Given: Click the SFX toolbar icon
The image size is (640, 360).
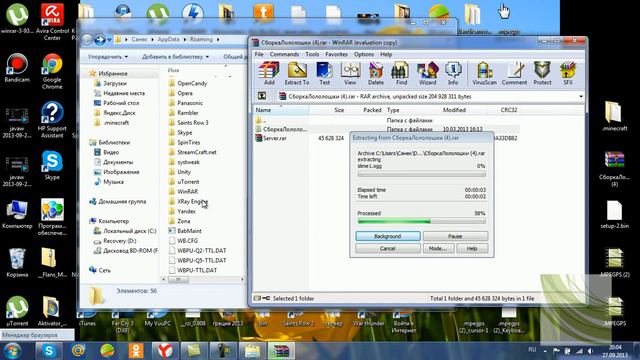Looking at the screenshot, I should tap(568, 73).
